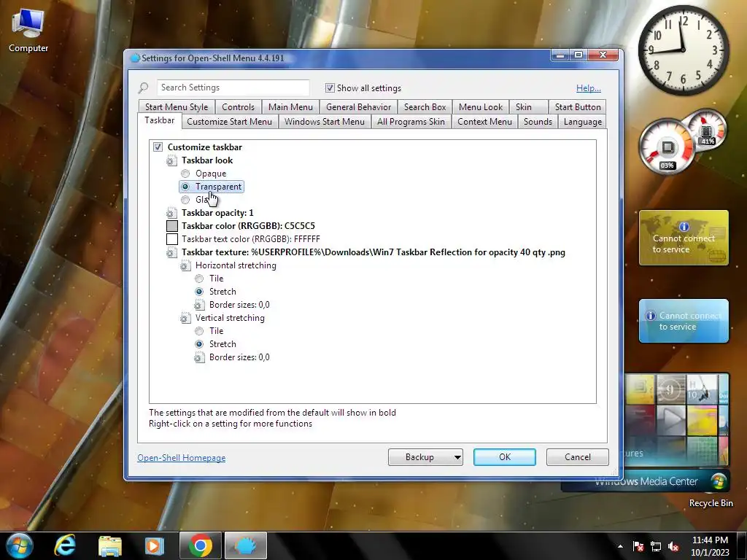
Task: Click the analog clock gadget
Action: click(683, 50)
